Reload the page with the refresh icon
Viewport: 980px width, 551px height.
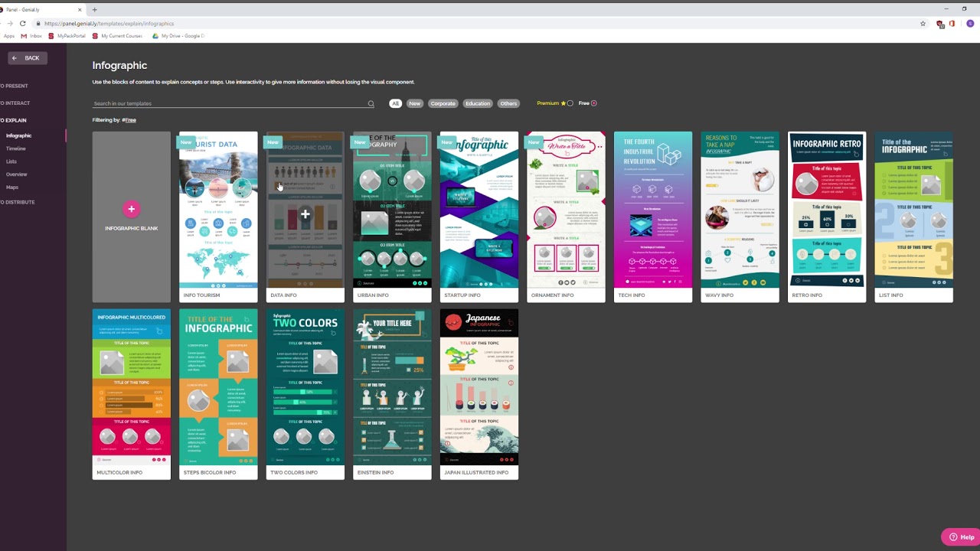[x=23, y=24]
